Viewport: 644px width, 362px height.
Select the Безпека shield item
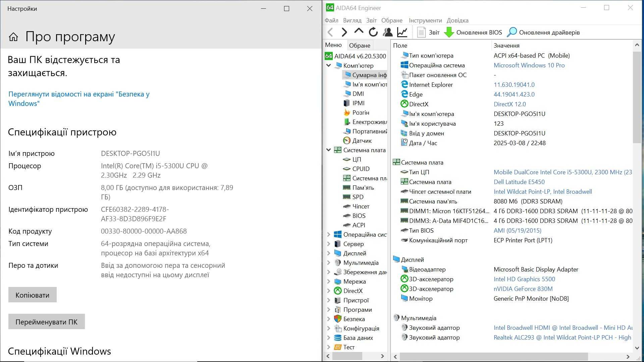pyautogui.click(x=350, y=319)
